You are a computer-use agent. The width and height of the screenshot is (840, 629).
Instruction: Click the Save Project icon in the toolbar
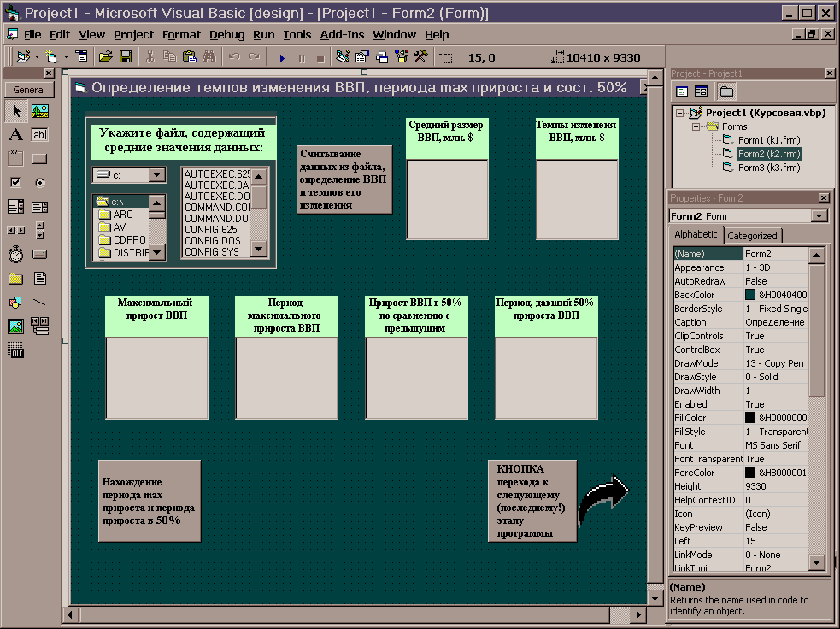click(x=126, y=57)
